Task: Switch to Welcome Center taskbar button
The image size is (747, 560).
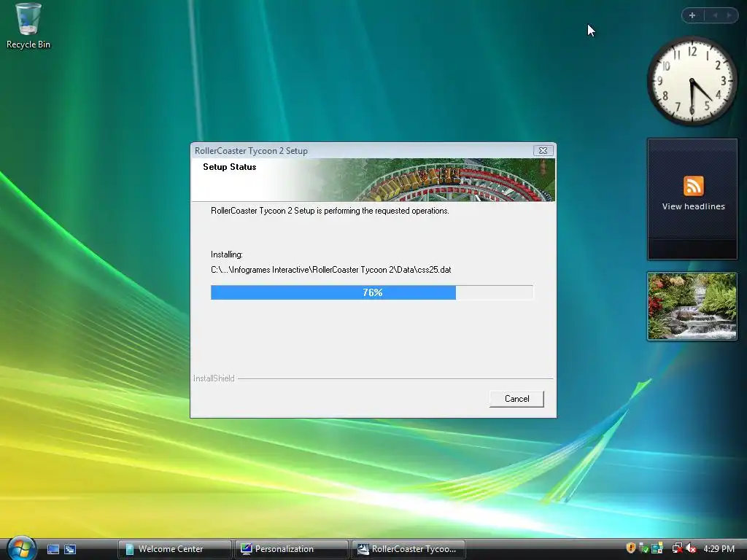Action: (174, 549)
